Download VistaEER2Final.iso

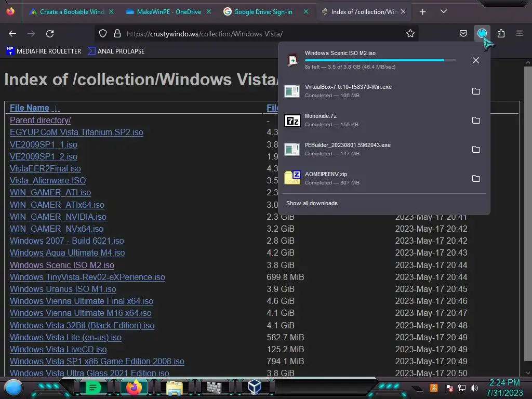click(45, 169)
